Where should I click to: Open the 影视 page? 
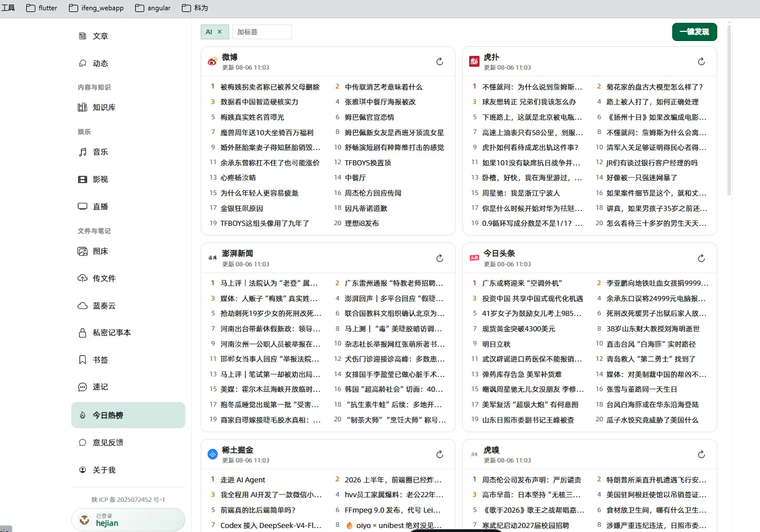(128, 179)
